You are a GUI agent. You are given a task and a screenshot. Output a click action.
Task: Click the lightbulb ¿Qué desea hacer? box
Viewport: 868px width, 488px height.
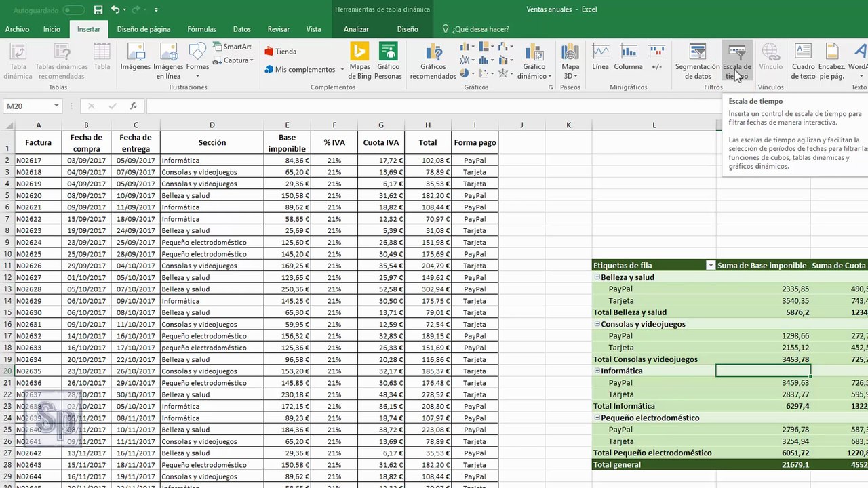(475, 29)
